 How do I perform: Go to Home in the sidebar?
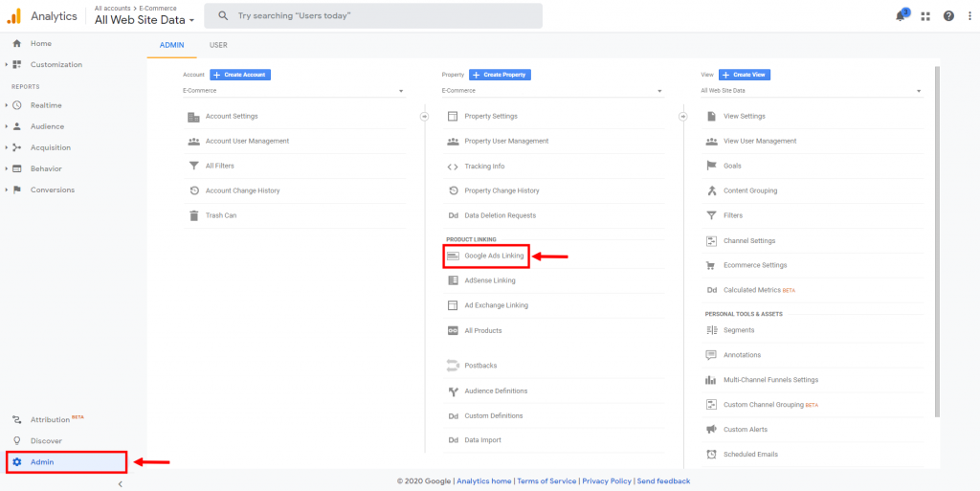coord(41,44)
